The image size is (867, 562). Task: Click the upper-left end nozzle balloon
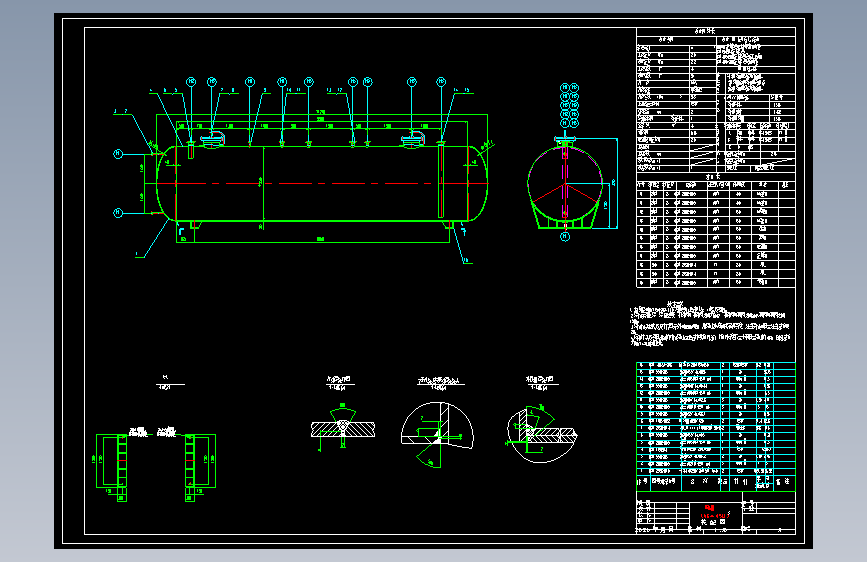coord(118,154)
